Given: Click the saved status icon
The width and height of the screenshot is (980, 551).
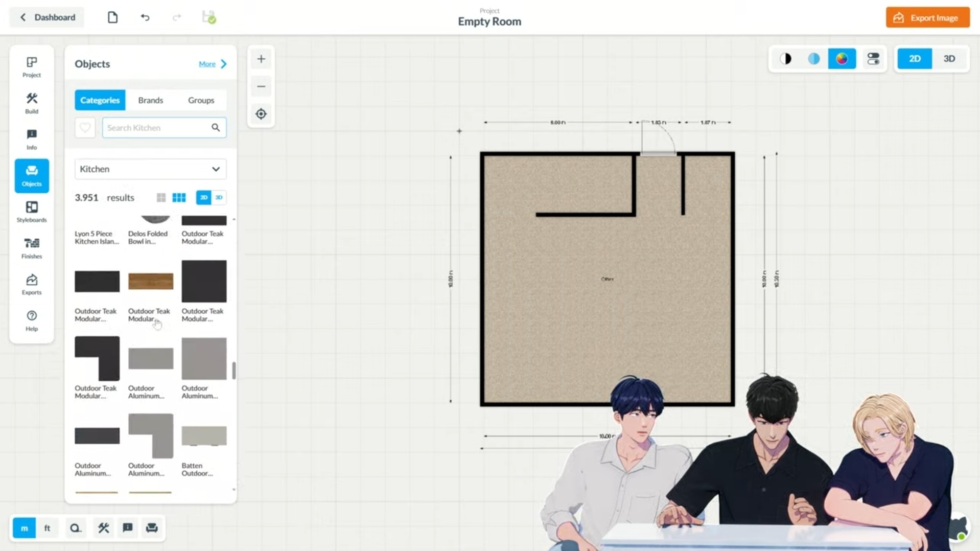Looking at the screenshot, I should (x=209, y=17).
